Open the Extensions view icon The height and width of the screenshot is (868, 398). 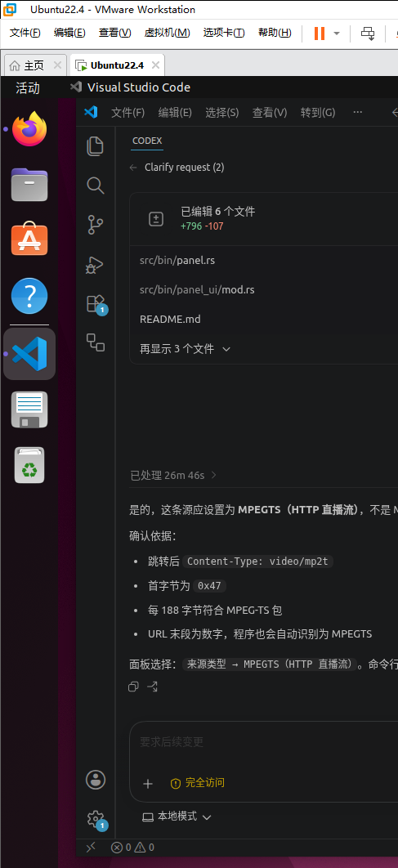tap(96, 304)
